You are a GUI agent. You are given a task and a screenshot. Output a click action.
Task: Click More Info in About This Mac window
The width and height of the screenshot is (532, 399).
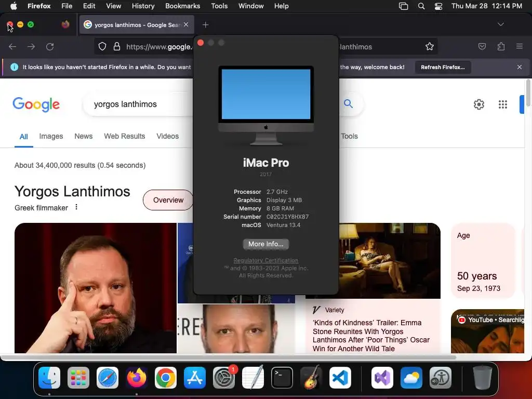pos(265,244)
